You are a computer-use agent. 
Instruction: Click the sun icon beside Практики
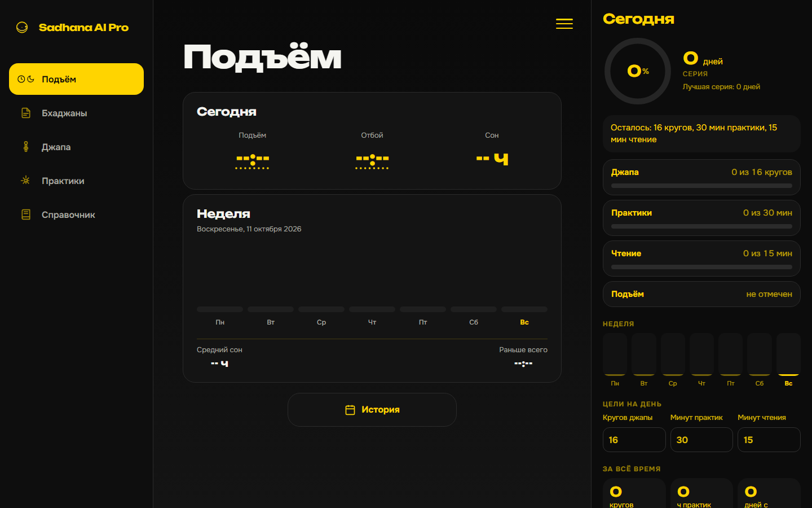click(26, 181)
